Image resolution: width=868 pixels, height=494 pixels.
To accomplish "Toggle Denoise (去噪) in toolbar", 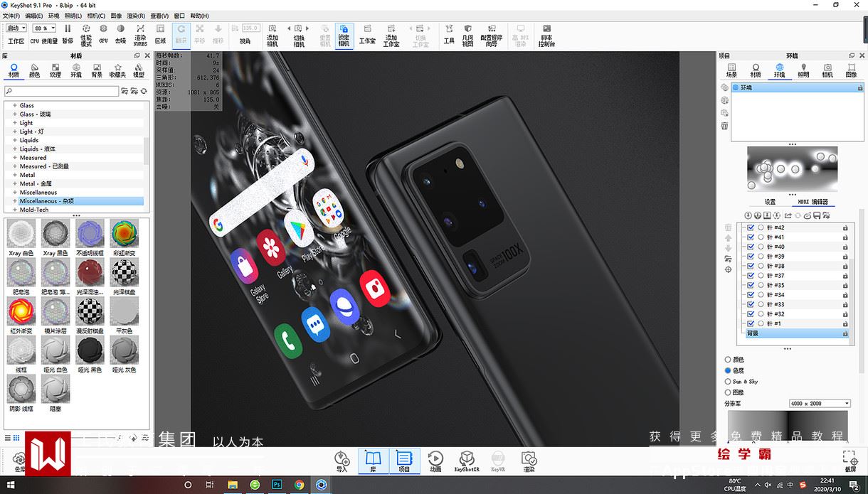I will [120, 33].
